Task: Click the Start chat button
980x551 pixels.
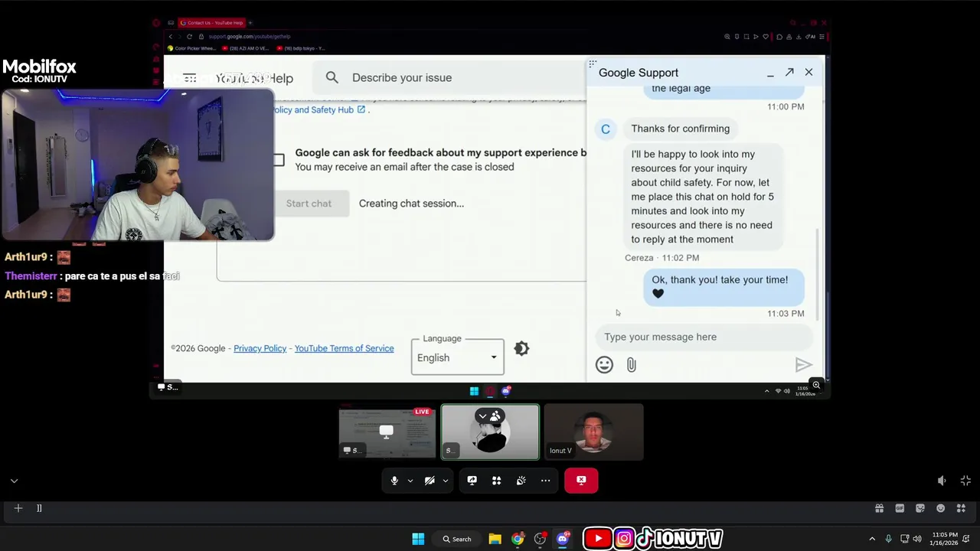Action: pos(309,204)
